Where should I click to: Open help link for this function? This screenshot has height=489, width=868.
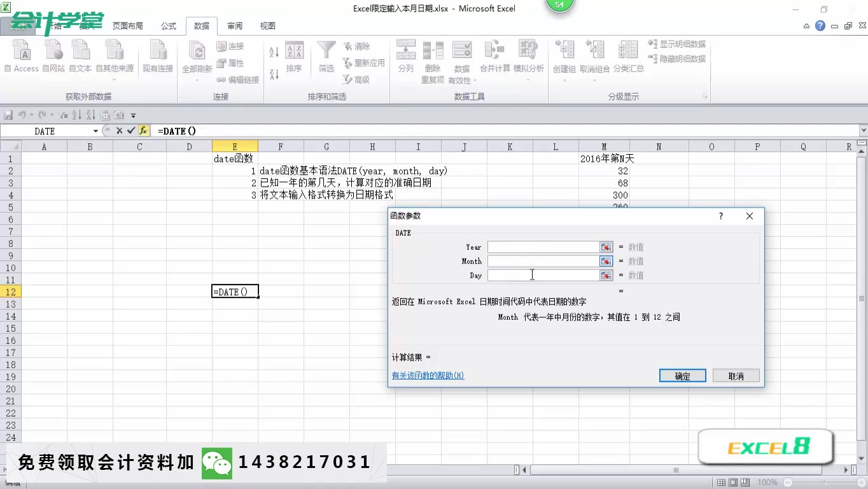coord(428,376)
